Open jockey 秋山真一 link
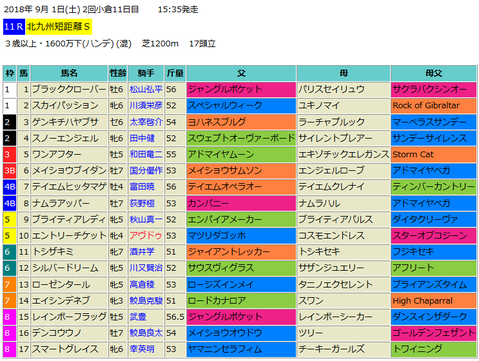 pos(146,219)
